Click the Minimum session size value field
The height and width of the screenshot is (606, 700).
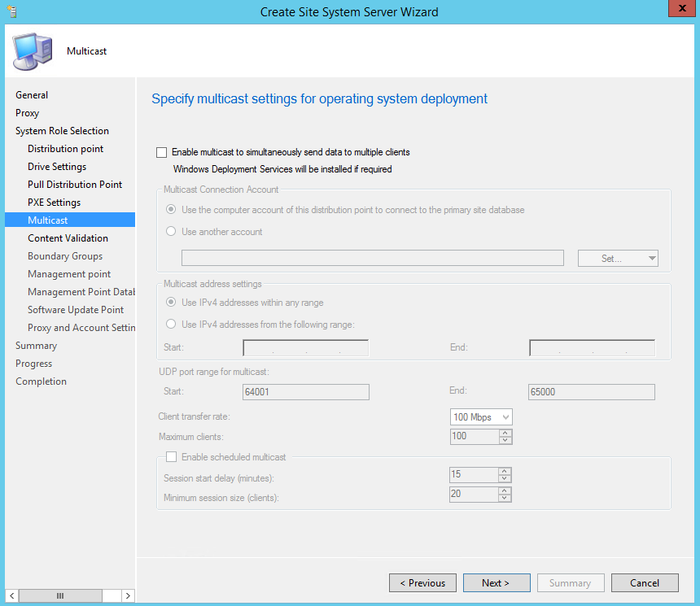pyautogui.click(x=474, y=494)
